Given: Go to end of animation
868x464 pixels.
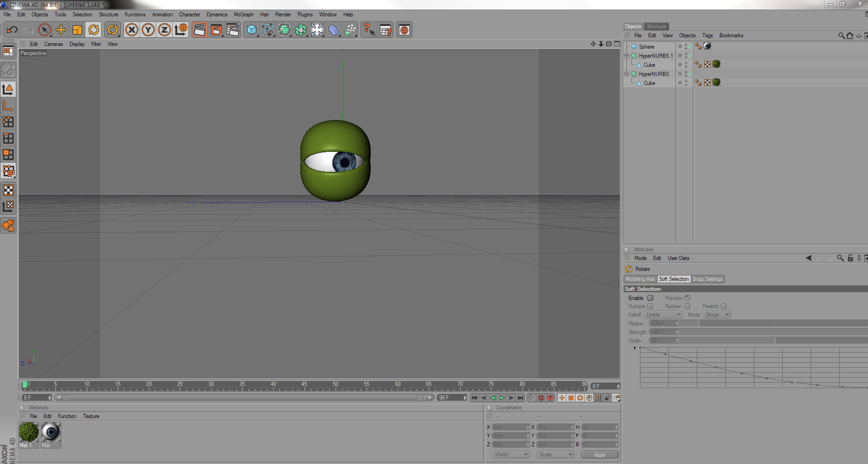Looking at the screenshot, I should coord(521,398).
